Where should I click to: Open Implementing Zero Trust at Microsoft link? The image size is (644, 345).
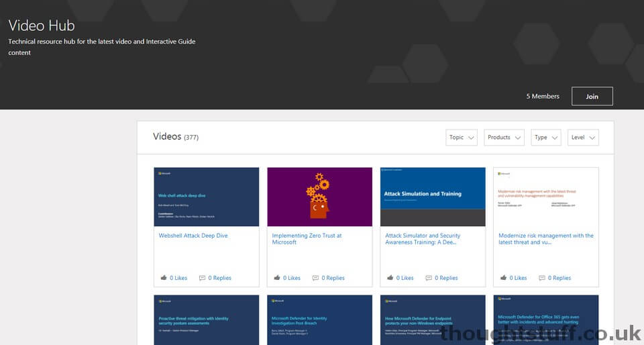(x=307, y=239)
